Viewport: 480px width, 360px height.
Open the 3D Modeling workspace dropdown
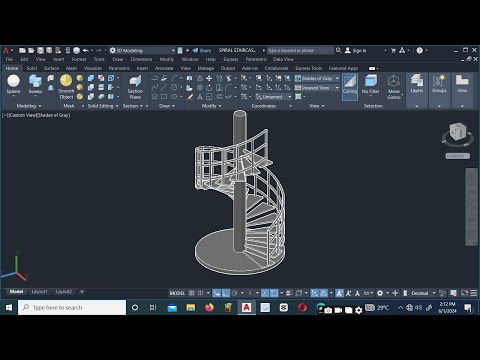pos(142,50)
